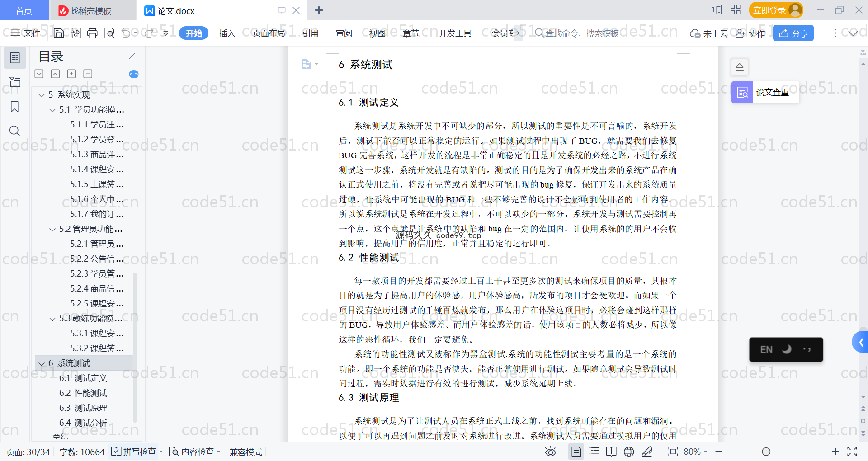Click the window grid layout icon

tap(736, 10)
